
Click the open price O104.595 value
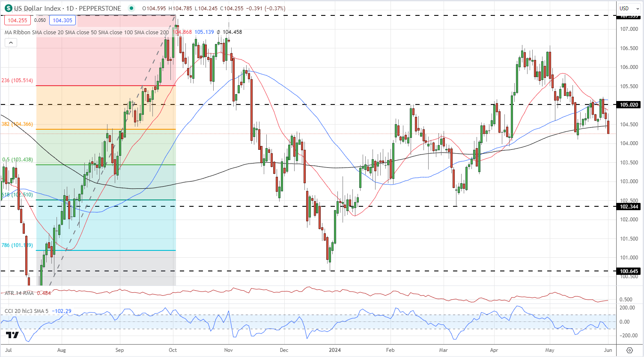click(155, 8)
